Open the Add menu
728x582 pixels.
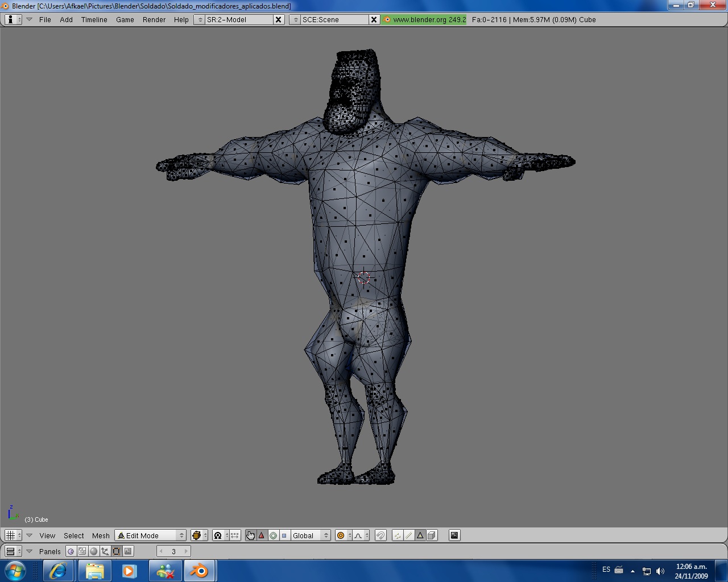(66, 19)
